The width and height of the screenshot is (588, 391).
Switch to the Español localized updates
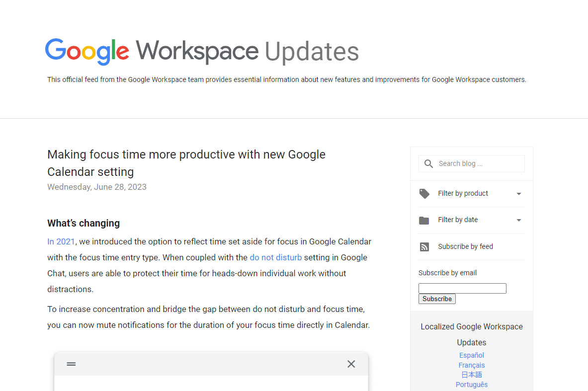coord(471,355)
